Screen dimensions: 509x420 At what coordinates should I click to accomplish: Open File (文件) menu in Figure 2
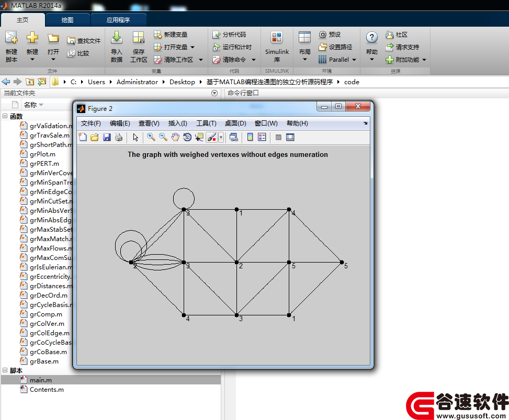pyautogui.click(x=91, y=123)
